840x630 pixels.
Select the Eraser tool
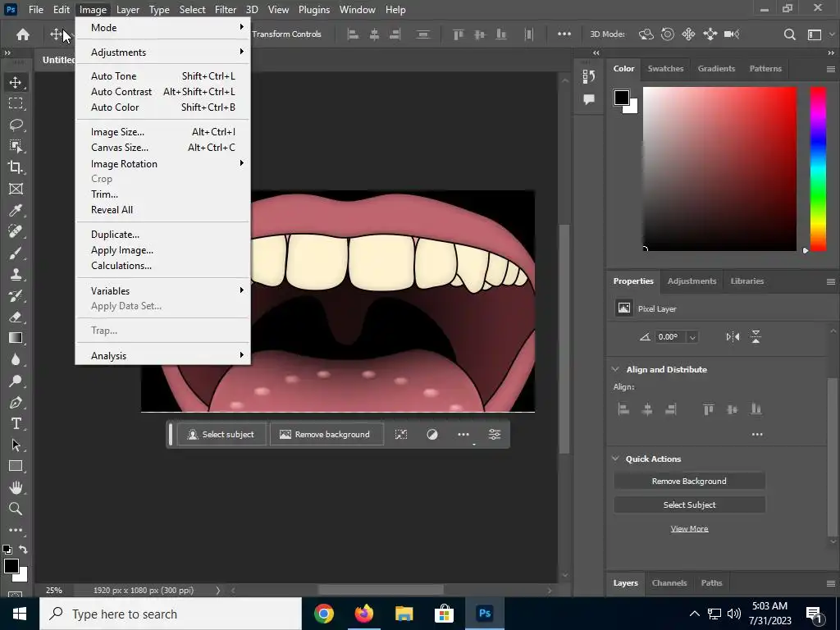[16, 317]
